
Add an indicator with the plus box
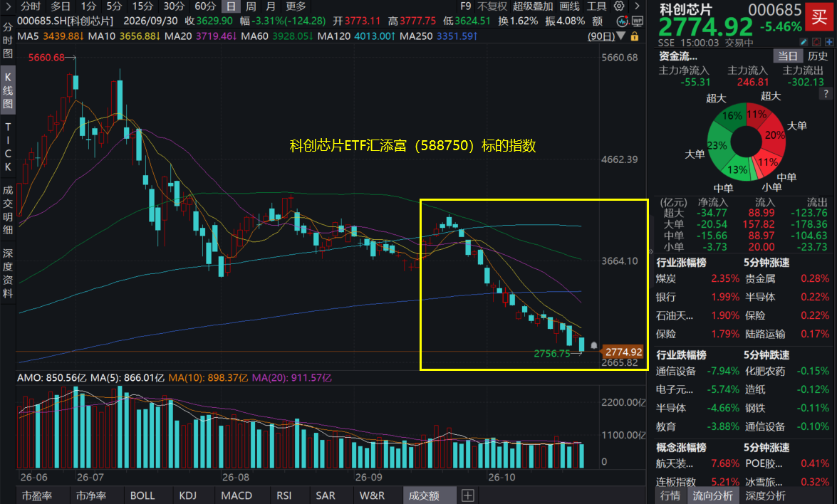467,495
